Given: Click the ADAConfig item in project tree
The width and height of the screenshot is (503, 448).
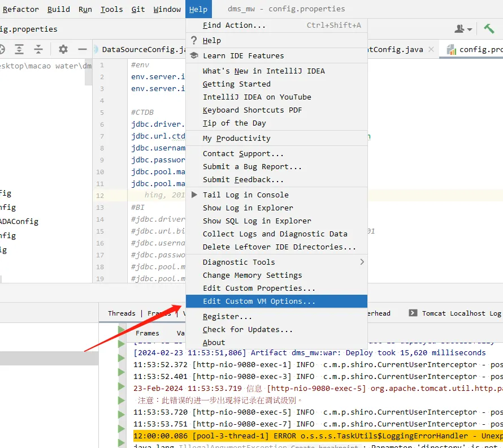Looking at the screenshot, I should point(19,221).
